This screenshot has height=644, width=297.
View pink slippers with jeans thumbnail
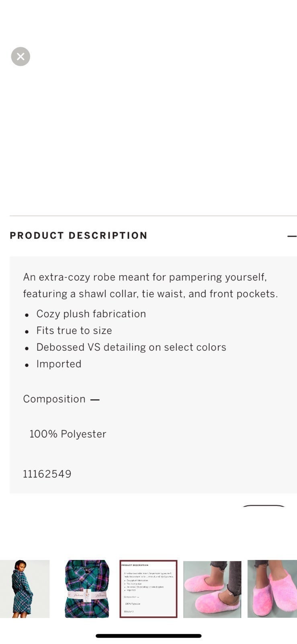coord(212,589)
